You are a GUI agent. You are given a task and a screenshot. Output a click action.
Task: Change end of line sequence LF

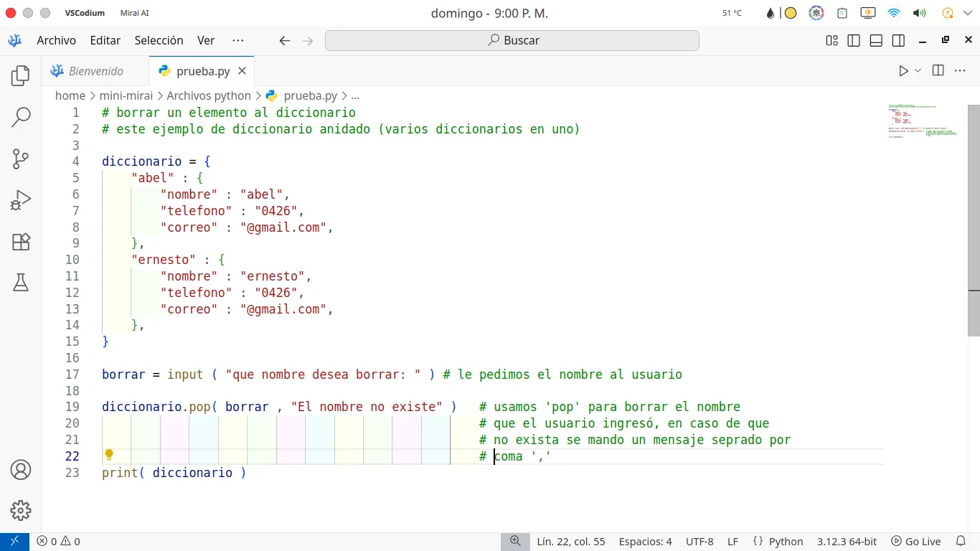(732, 542)
